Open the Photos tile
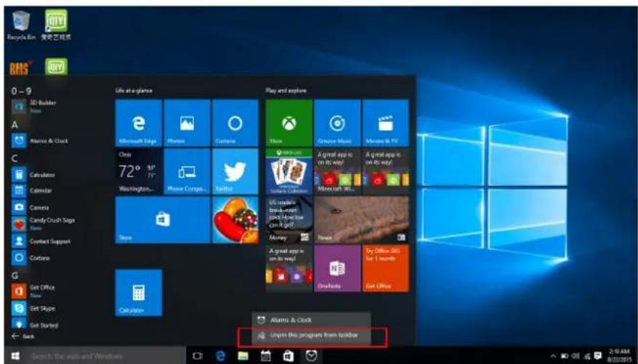This screenshot has height=364, width=638. [187, 123]
